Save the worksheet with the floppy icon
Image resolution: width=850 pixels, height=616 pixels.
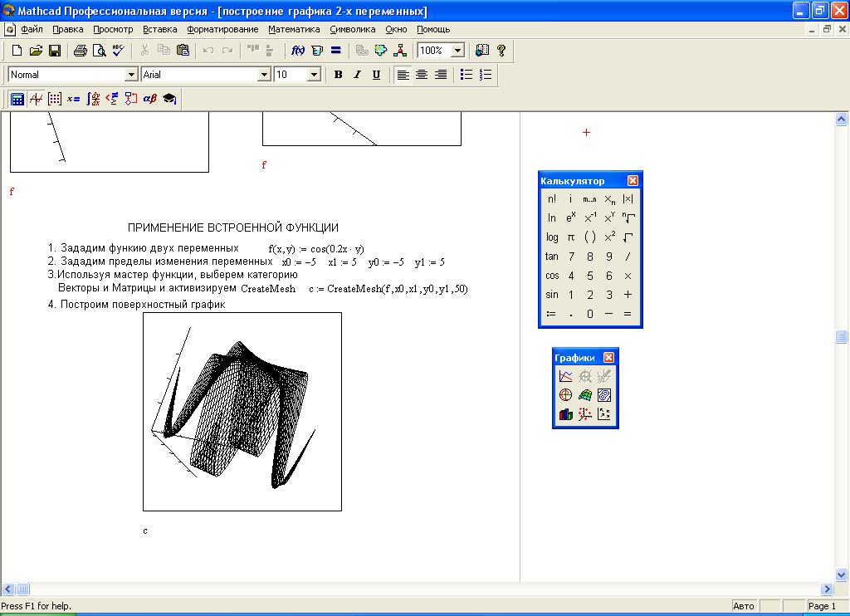point(55,51)
